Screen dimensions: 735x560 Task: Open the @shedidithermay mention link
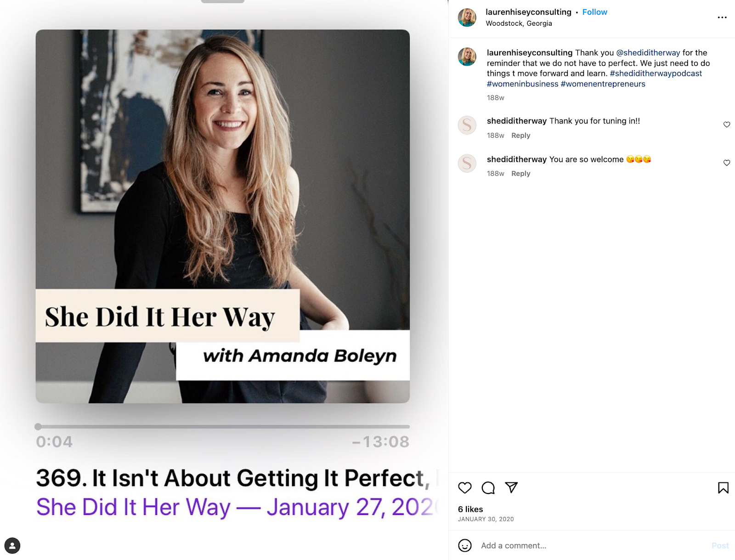pos(648,53)
